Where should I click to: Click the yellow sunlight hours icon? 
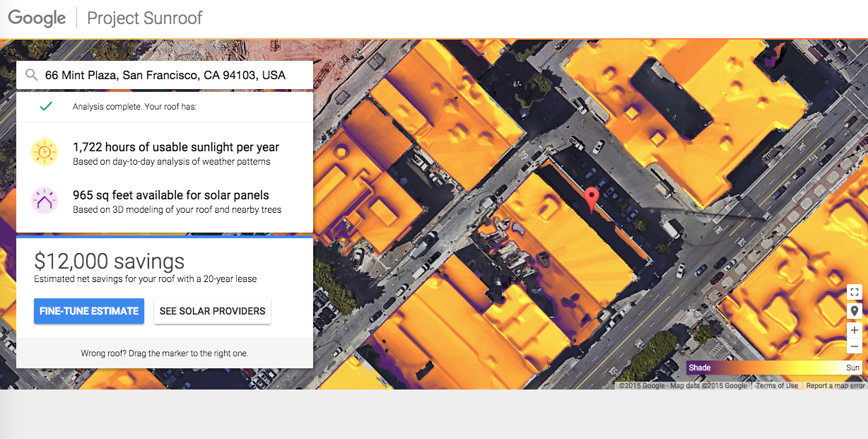pyautogui.click(x=44, y=153)
